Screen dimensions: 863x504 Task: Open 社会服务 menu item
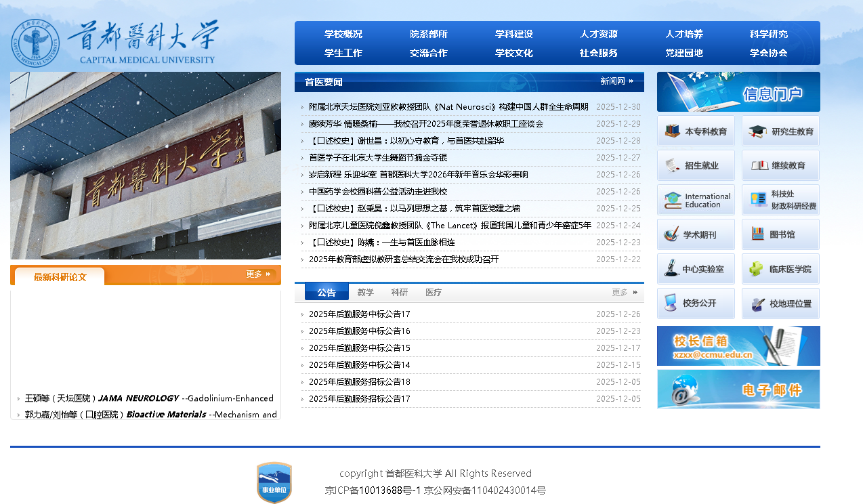(599, 53)
